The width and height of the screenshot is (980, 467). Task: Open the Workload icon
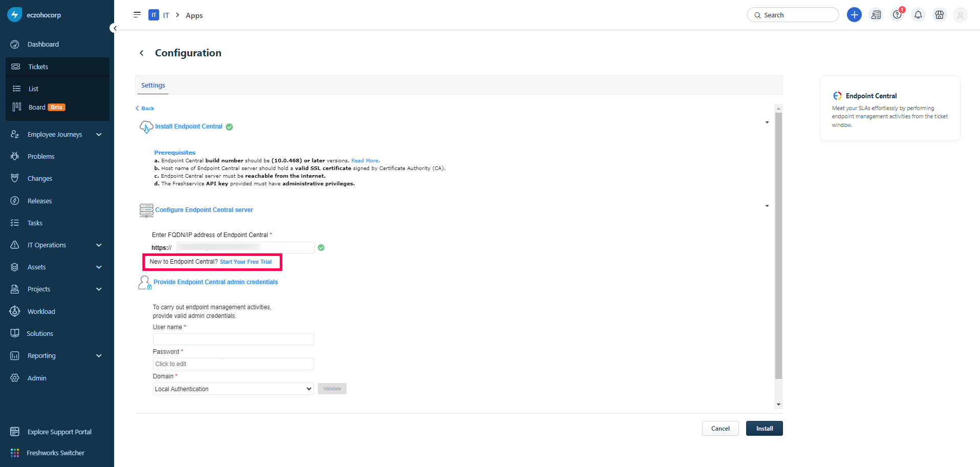click(15, 311)
